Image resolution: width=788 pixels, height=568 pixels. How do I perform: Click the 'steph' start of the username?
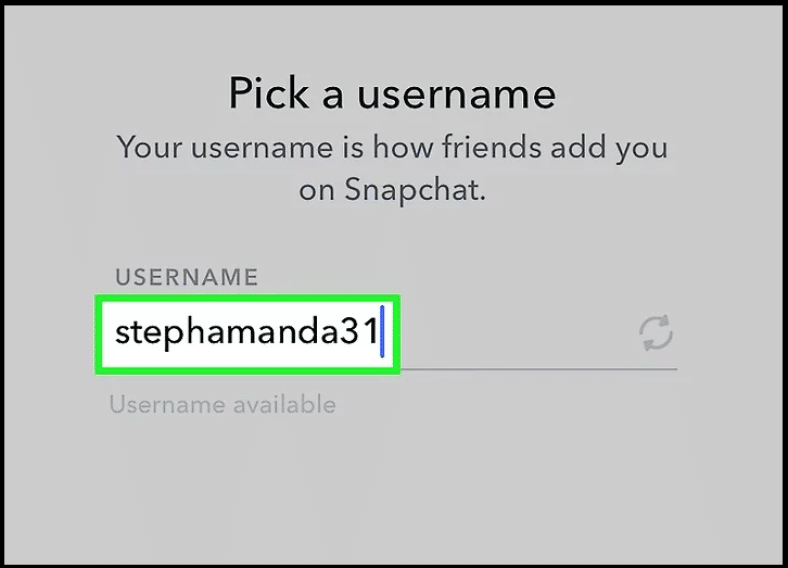coord(161,334)
